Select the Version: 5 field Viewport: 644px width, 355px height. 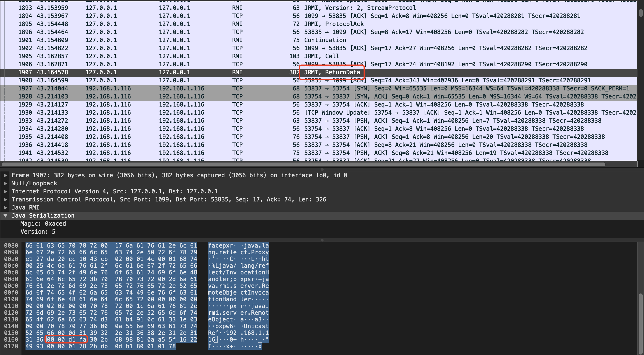point(38,232)
